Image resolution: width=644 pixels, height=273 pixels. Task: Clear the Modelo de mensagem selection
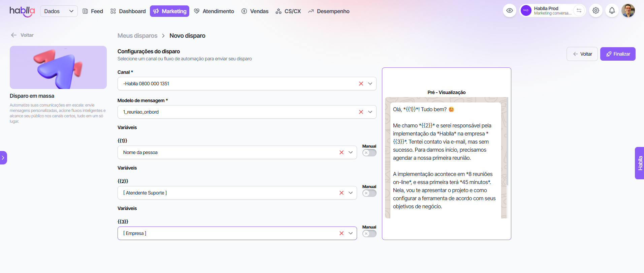click(x=361, y=112)
